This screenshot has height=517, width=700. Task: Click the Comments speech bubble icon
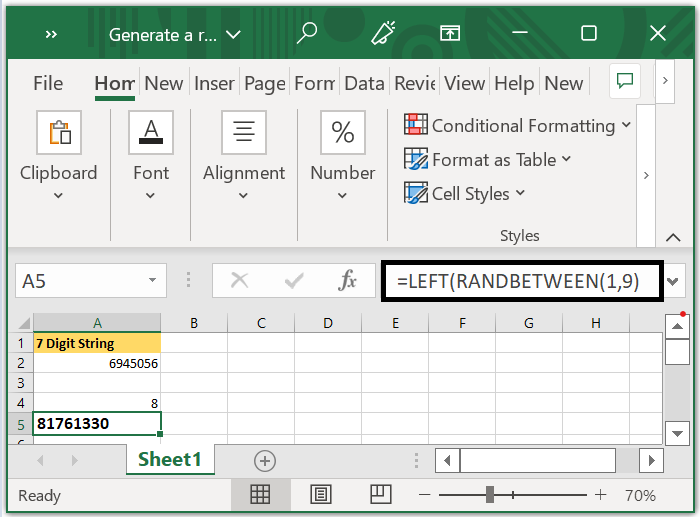(x=626, y=82)
